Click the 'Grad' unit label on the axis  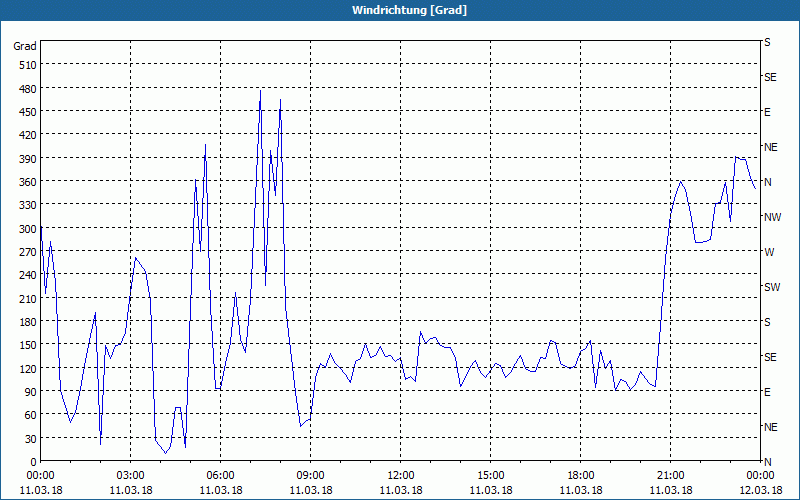(x=25, y=46)
